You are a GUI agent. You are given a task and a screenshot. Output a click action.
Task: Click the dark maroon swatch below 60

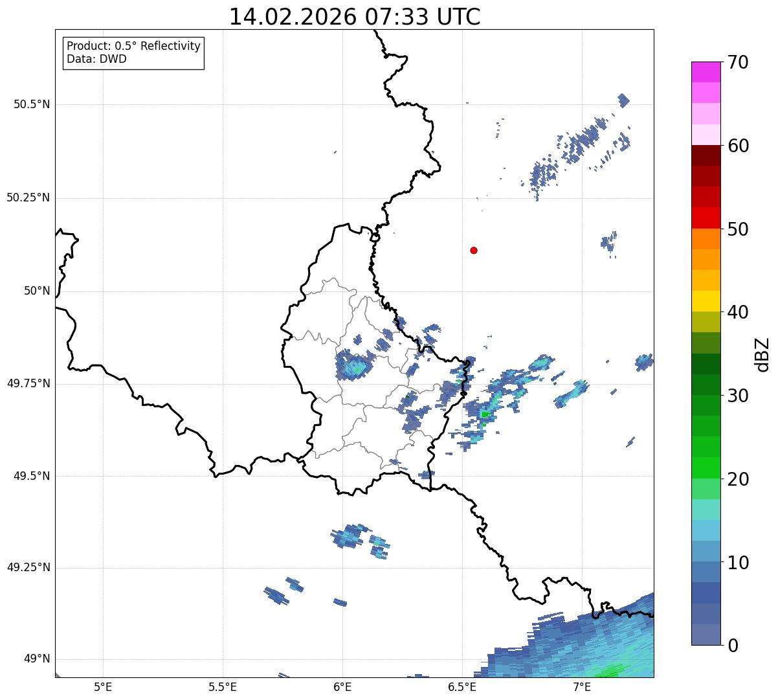tap(706, 155)
